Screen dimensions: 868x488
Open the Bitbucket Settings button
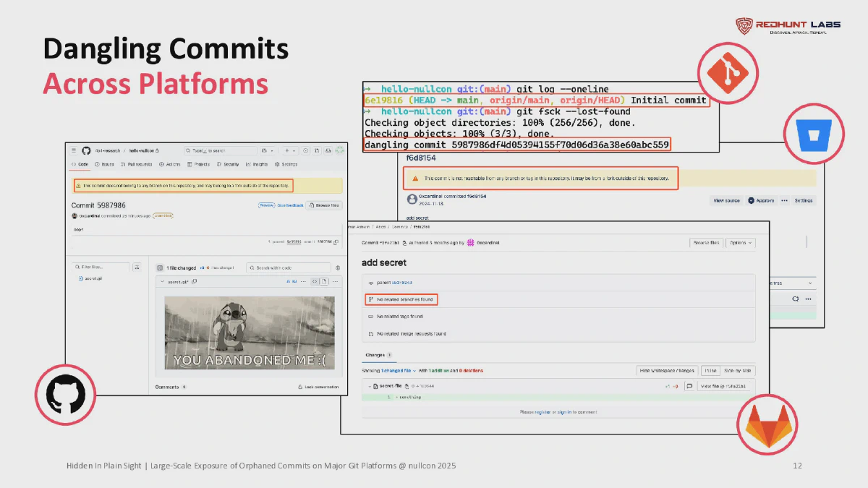tap(804, 200)
